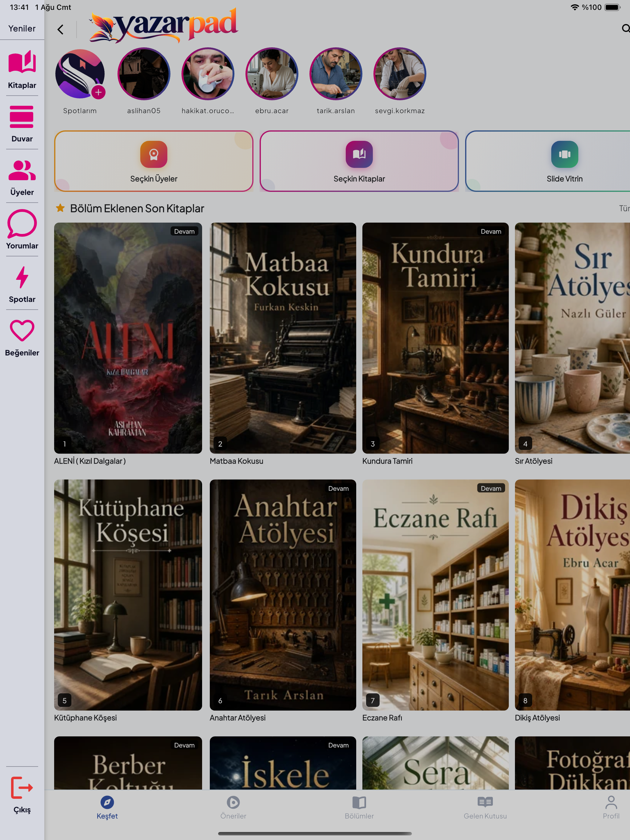
Task: Open the Fotoğraf Dükkanı book cover
Action: click(572, 763)
